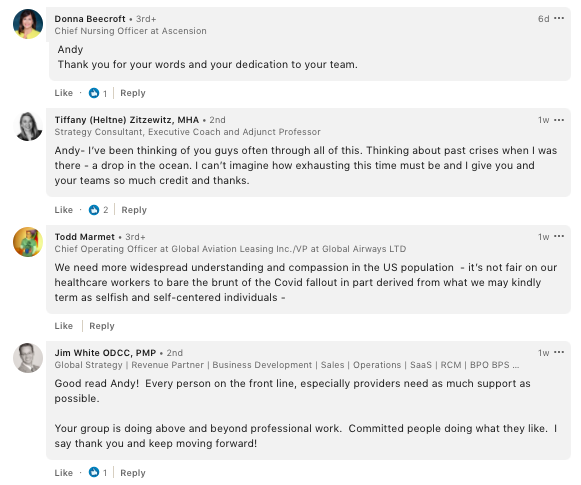View like reactions on Donna Beecroft's comment

(98, 93)
